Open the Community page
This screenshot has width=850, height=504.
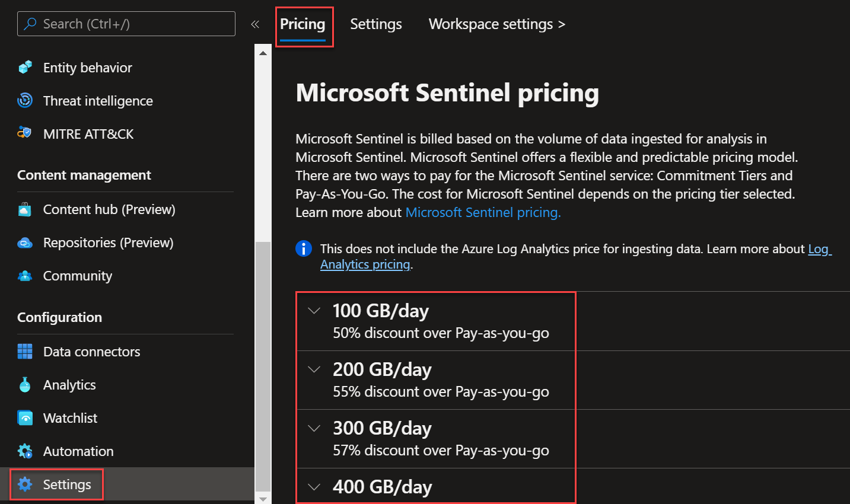pos(77,275)
